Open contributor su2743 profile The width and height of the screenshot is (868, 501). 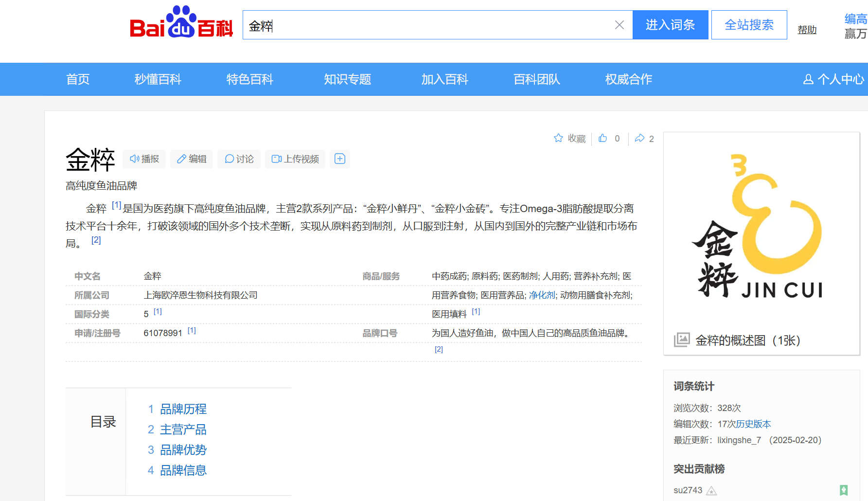(688, 490)
